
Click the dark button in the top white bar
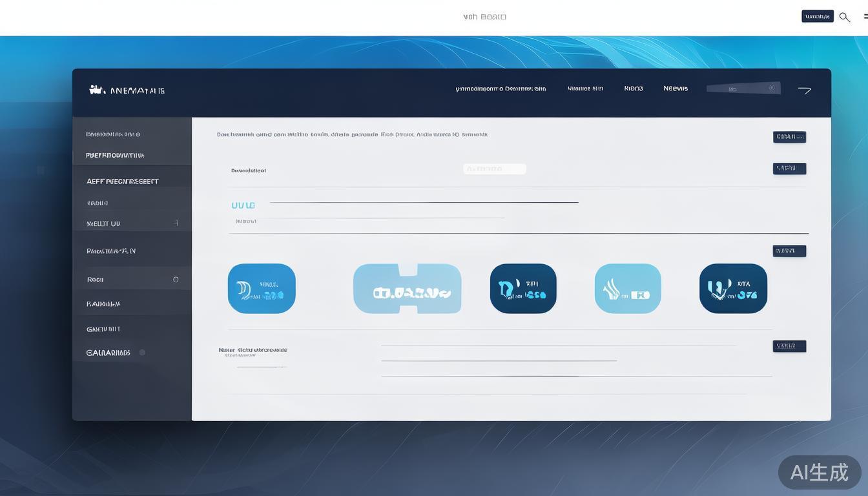[x=817, y=16]
